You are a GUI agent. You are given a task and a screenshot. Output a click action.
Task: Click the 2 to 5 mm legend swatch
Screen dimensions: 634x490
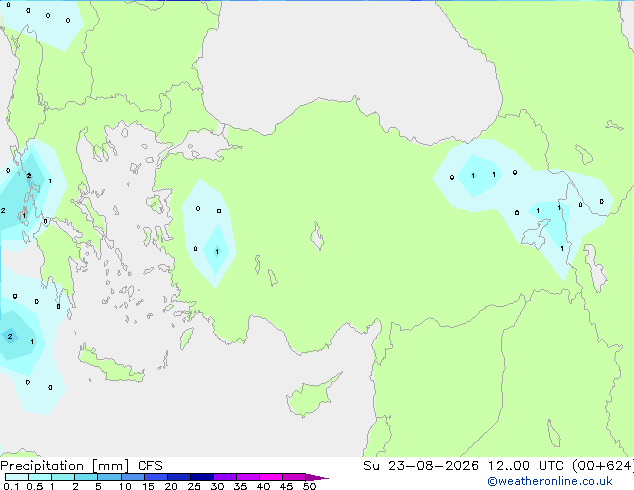(x=86, y=477)
